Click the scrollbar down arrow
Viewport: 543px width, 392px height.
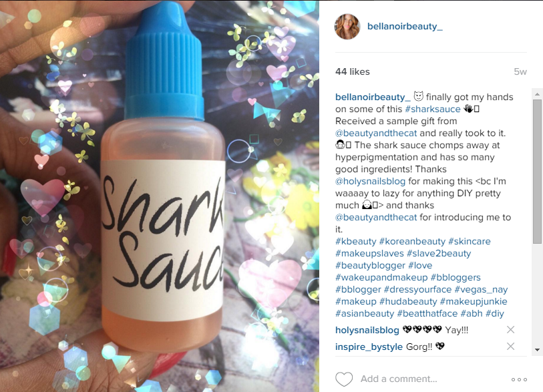point(537,350)
